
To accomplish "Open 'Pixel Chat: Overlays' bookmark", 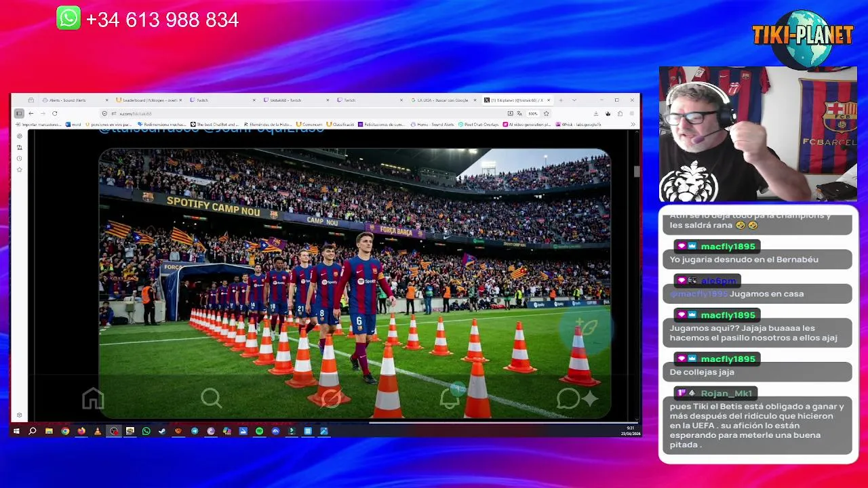I will (x=479, y=125).
